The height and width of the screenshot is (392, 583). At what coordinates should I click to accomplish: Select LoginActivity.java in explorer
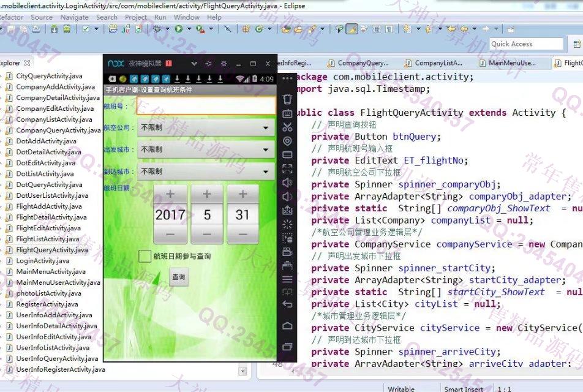[42, 261]
